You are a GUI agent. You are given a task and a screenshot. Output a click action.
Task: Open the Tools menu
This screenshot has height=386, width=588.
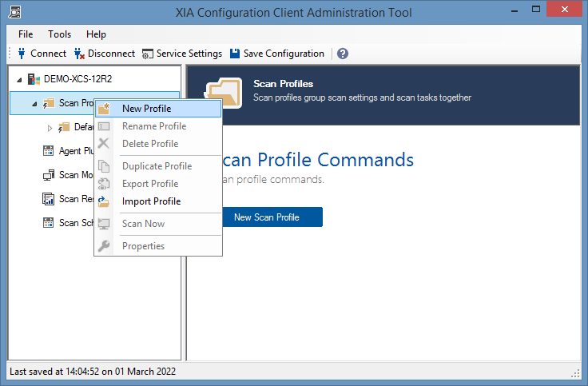[59, 34]
